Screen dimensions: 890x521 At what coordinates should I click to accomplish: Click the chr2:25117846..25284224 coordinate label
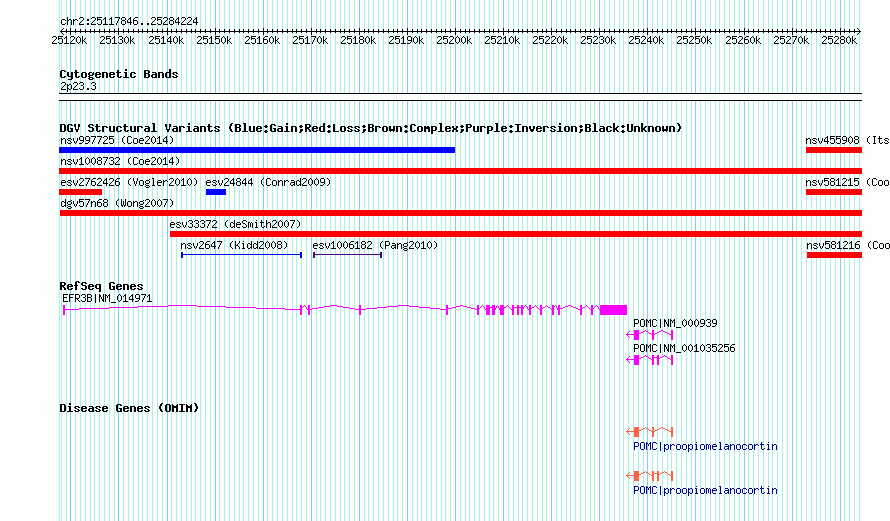129,22
